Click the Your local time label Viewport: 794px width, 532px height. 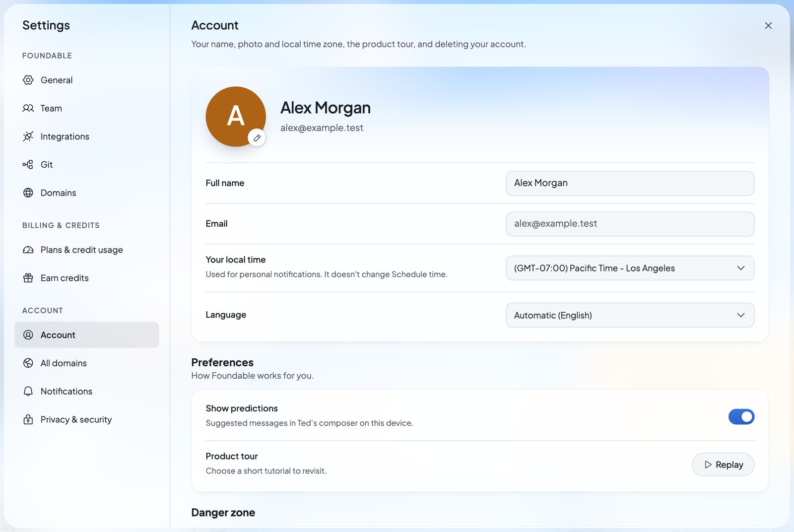236,260
